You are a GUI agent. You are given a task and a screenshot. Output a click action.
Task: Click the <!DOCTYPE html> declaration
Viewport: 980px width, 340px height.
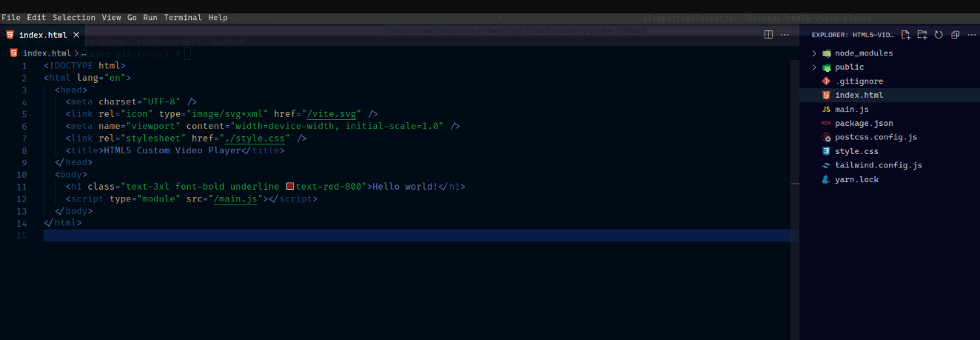[84, 66]
